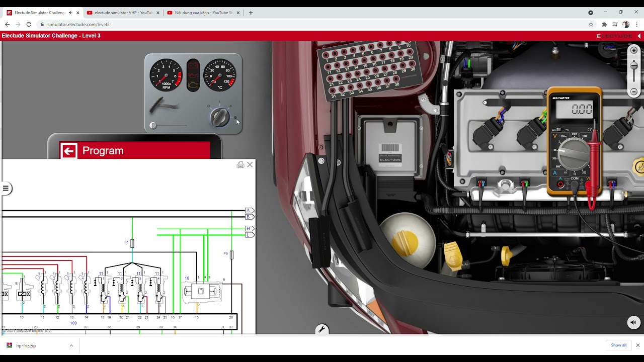Viewport: 644px width, 362px height.
Task: Click fuse F5 in the wiring diagram
Action: (x=132, y=243)
